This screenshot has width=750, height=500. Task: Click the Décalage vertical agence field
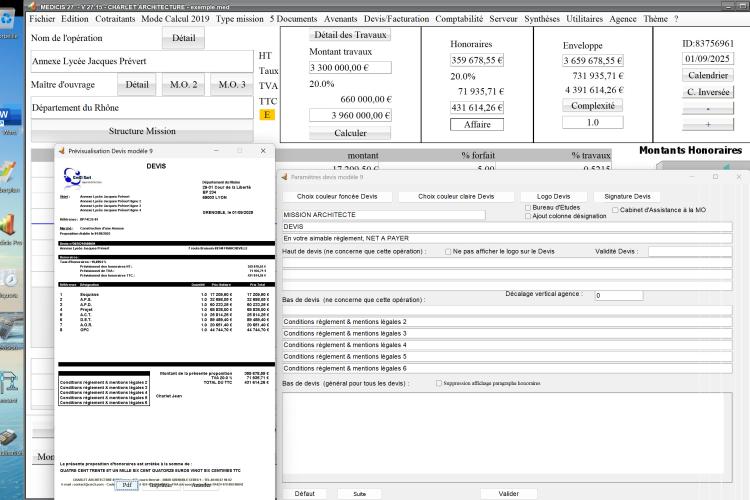pos(619,296)
